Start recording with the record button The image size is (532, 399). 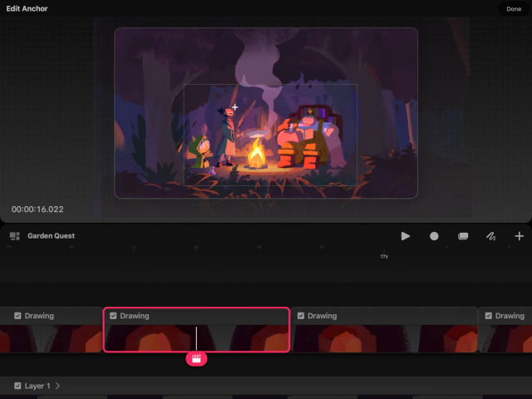[434, 236]
